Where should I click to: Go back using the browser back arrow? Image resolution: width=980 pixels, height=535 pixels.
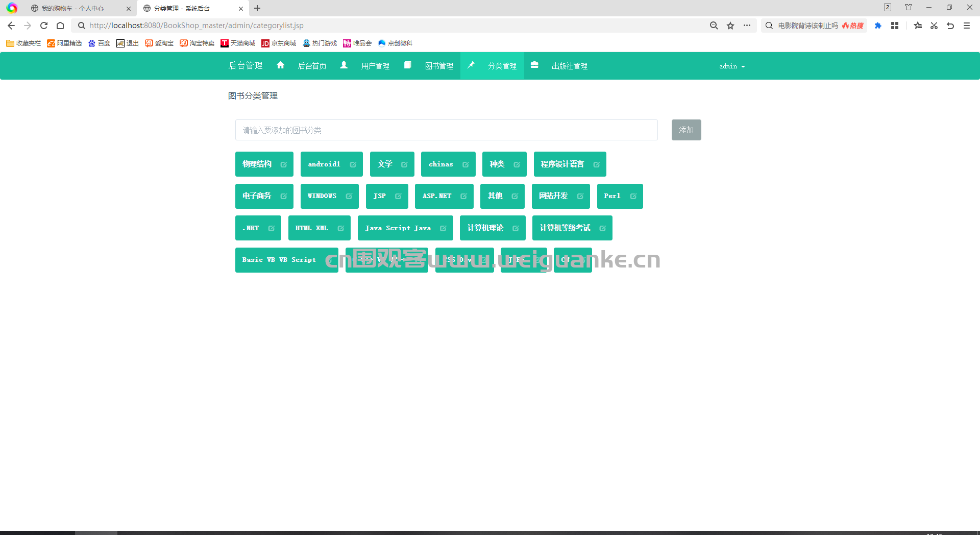pos(11,26)
